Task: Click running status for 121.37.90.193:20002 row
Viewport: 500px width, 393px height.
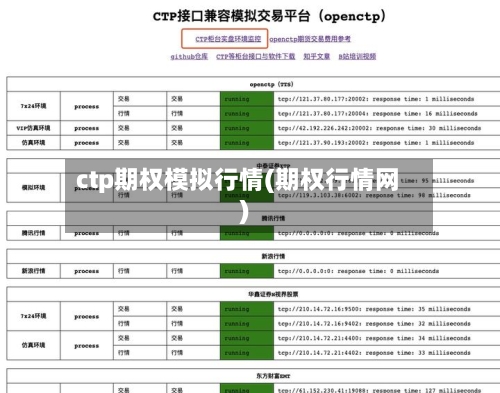Action: click(247, 143)
